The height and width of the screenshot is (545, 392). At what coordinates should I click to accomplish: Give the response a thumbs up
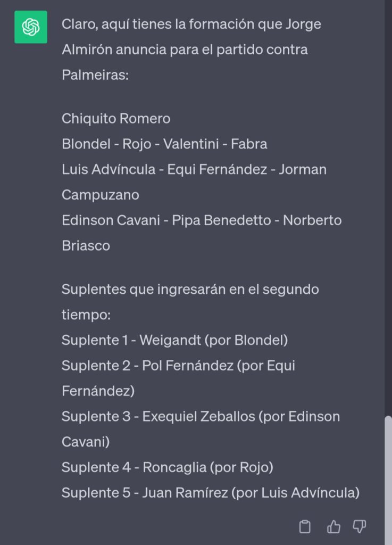333,526
